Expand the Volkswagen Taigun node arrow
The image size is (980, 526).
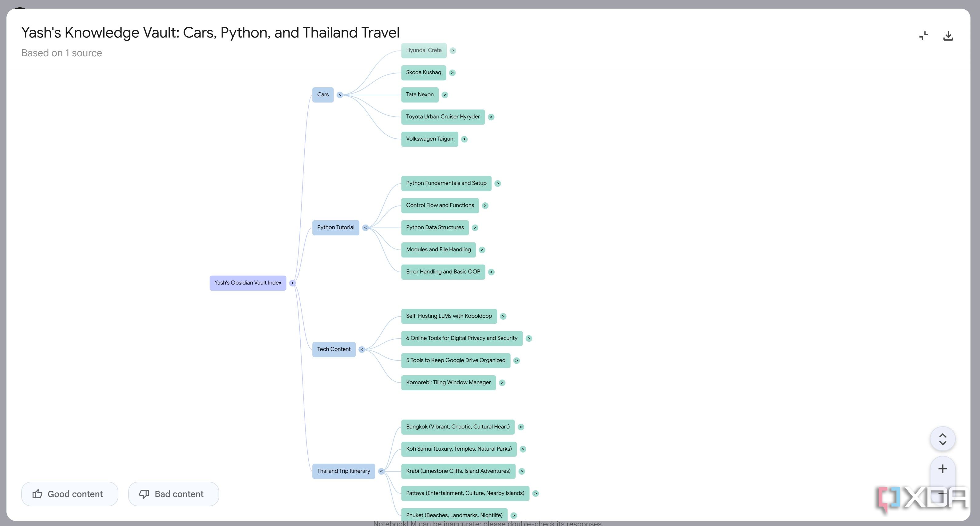(x=464, y=139)
